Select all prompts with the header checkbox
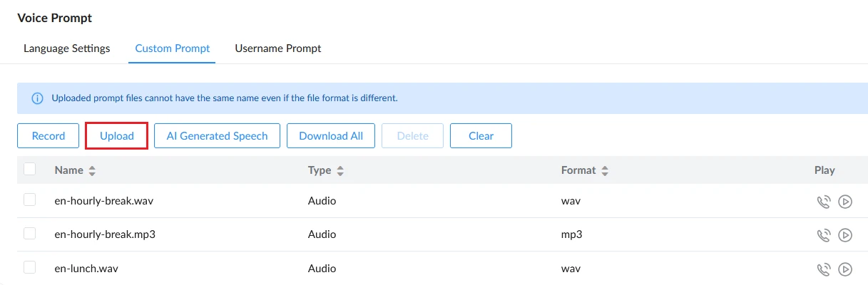Viewport: 868px width, 285px height. [29, 169]
